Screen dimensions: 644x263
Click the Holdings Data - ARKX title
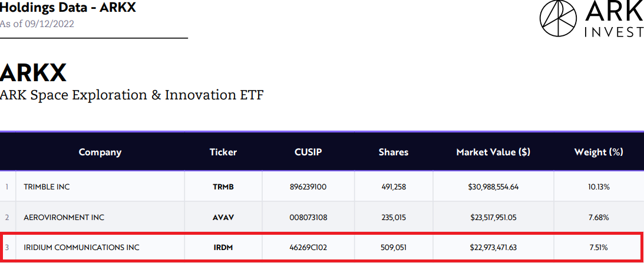click(x=68, y=7)
